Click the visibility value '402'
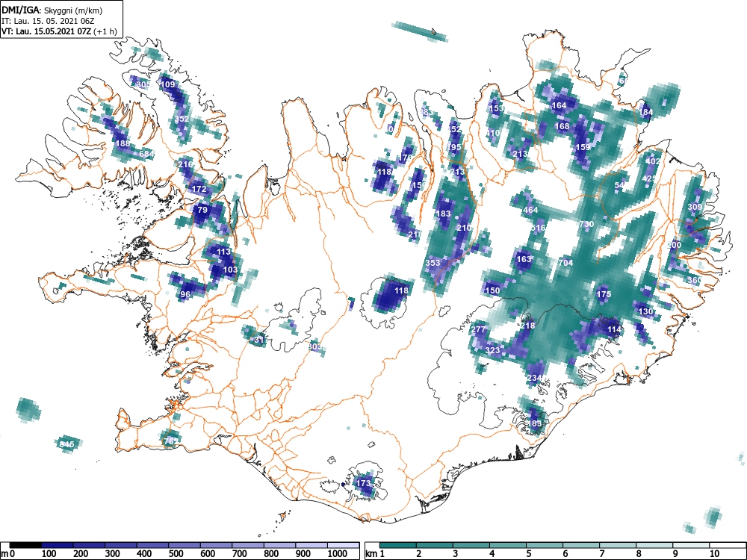747x560 pixels. tap(653, 161)
